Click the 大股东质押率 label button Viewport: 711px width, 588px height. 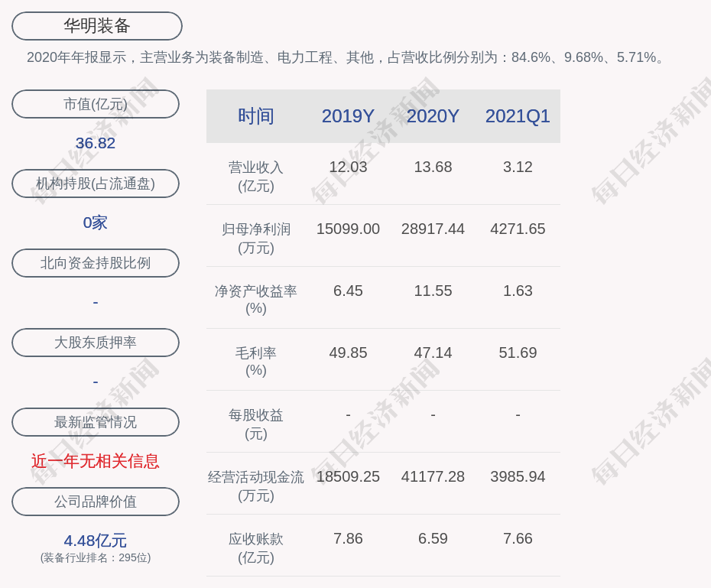point(96,343)
